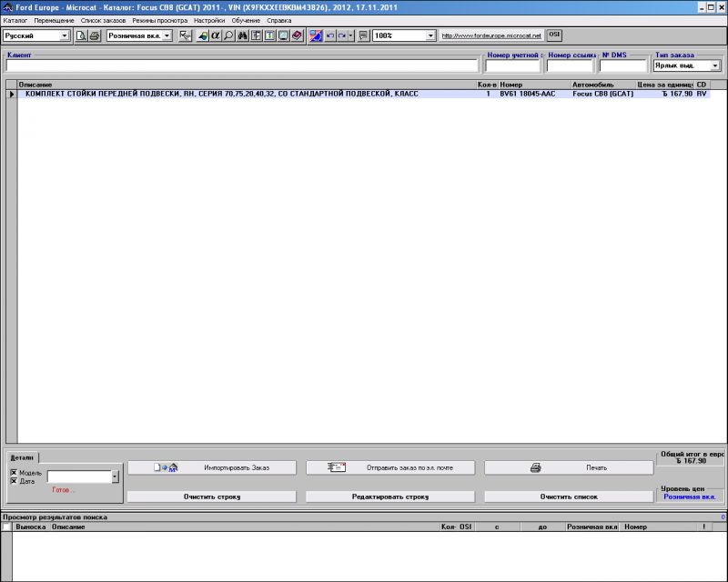728x582 pixels.
Task: Open the Режимы просмотра menu
Action: 160,20
